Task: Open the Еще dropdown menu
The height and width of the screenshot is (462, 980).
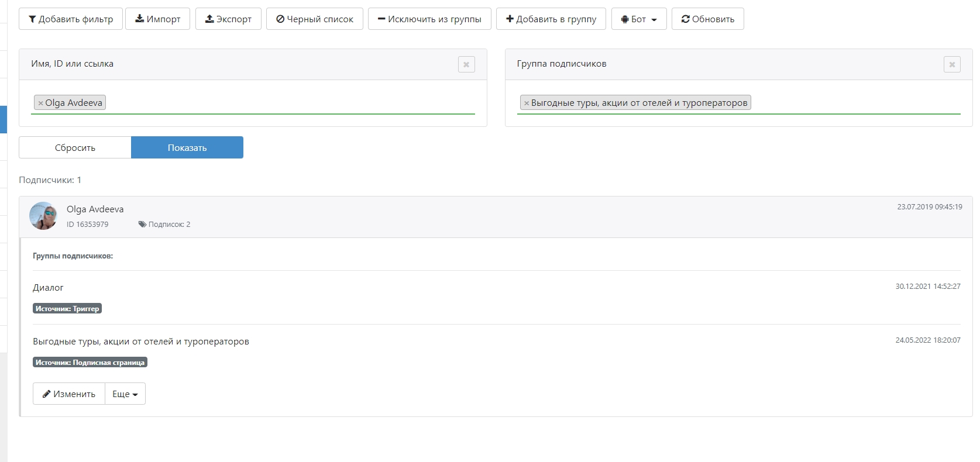Action: pos(125,394)
